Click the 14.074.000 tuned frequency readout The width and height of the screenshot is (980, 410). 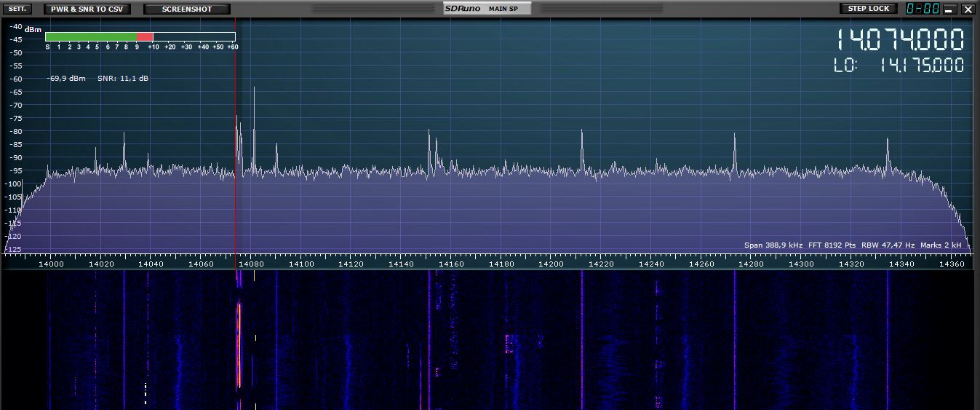point(899,39)
